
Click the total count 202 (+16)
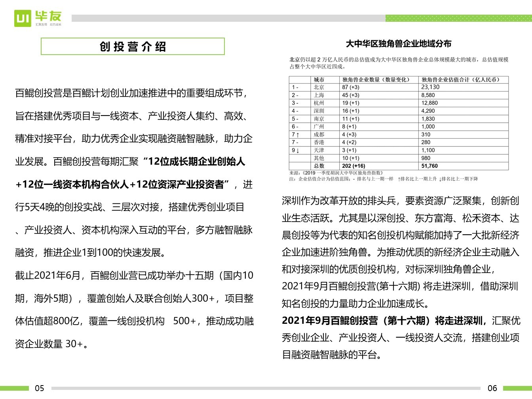[x=353, y=166]
